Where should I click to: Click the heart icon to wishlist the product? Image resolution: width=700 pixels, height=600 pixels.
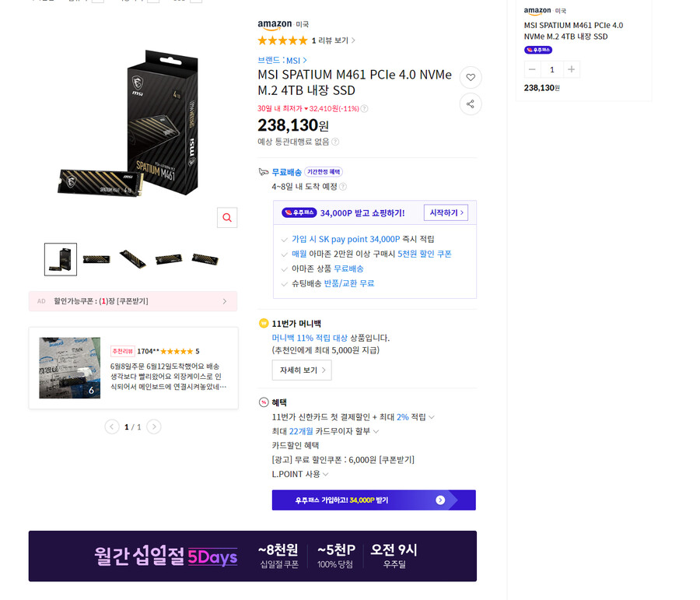pos(471,77)
